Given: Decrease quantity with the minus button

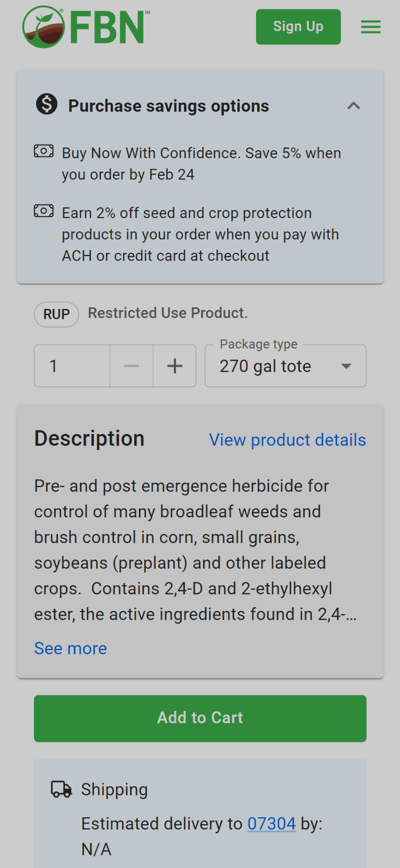Looking at the screenshot, I should (x=131, y=366).
